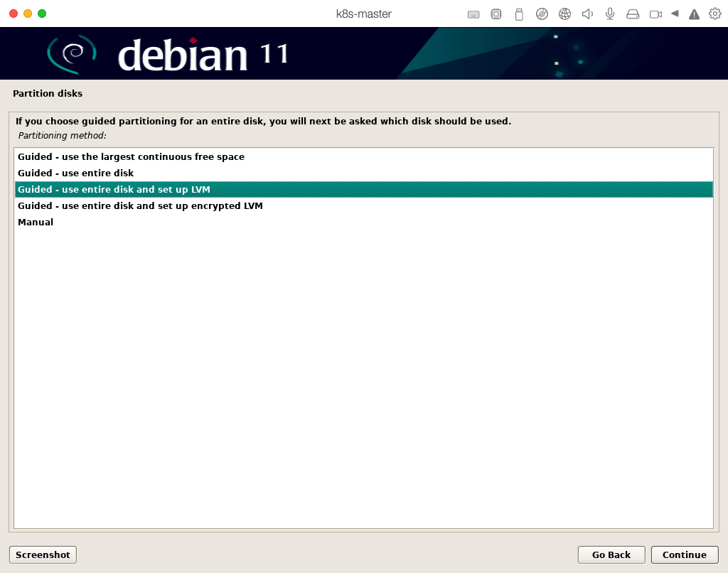Viewport: 728px width, 573px height.
Task: Select the 'Manual' partitioning method
Action: pyautogui.click(x=363, y=222)
